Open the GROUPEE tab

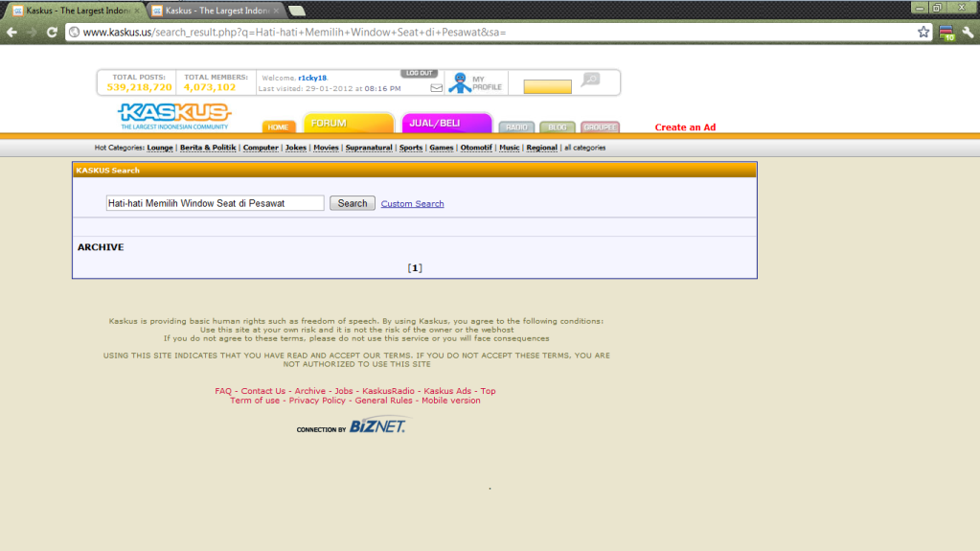click(600, 126)
